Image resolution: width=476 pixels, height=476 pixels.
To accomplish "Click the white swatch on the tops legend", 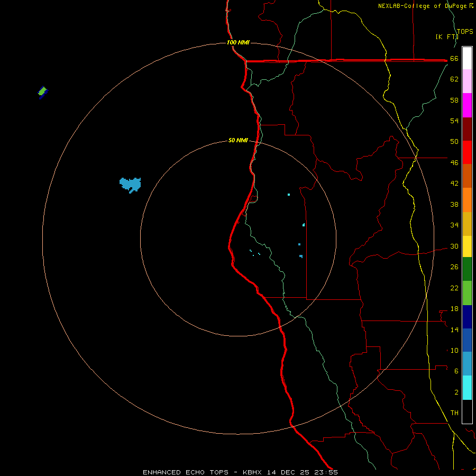I will coord(467,58).
